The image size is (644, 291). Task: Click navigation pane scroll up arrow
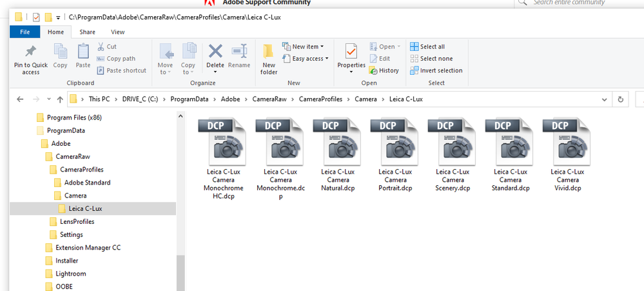click(x=181, y=116)
